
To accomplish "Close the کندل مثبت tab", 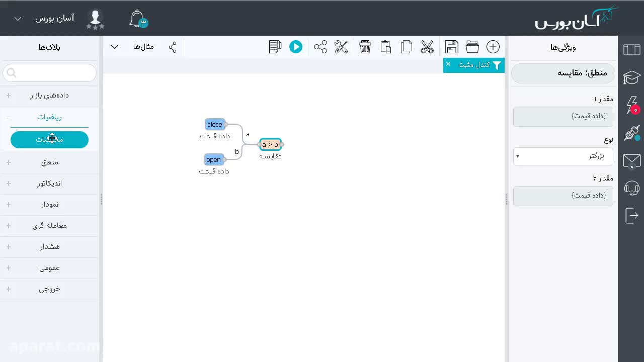I will click(x=448, y=64).
